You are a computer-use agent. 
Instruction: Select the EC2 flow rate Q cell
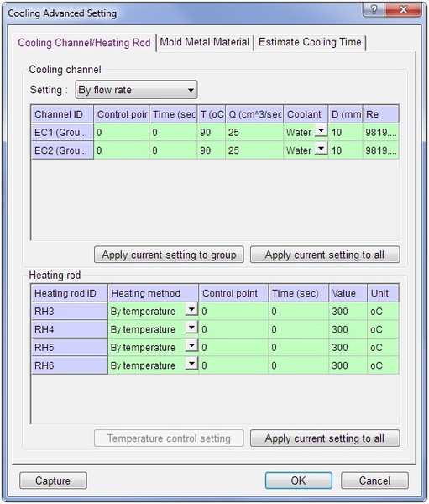(254, 150)
